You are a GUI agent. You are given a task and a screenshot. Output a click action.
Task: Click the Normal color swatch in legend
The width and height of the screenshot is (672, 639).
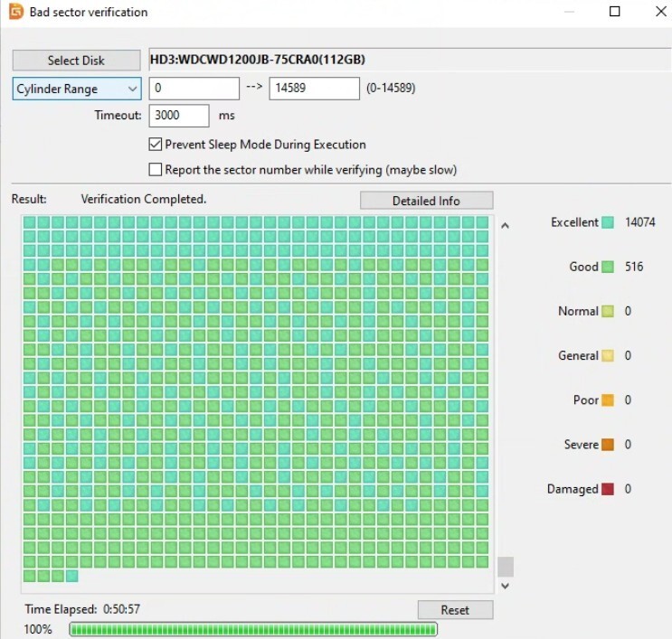point(607,311)
